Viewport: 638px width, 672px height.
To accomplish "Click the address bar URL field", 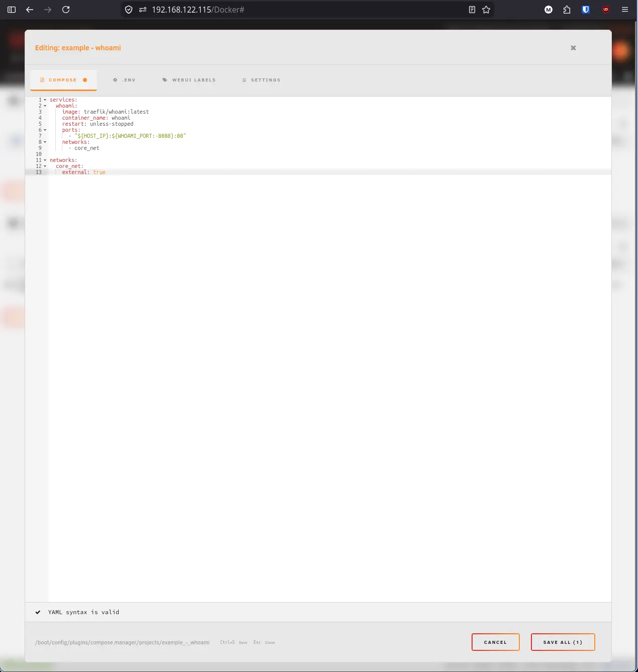I will [307, 10].
